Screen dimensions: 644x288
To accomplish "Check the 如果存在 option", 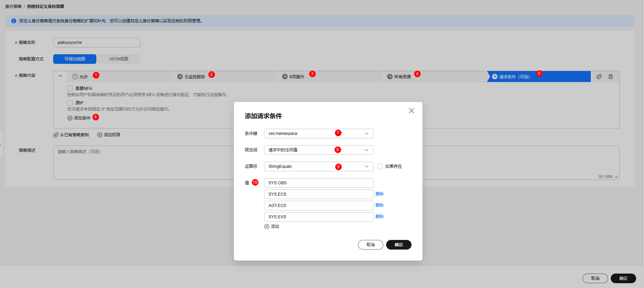I will pos(380,166).
